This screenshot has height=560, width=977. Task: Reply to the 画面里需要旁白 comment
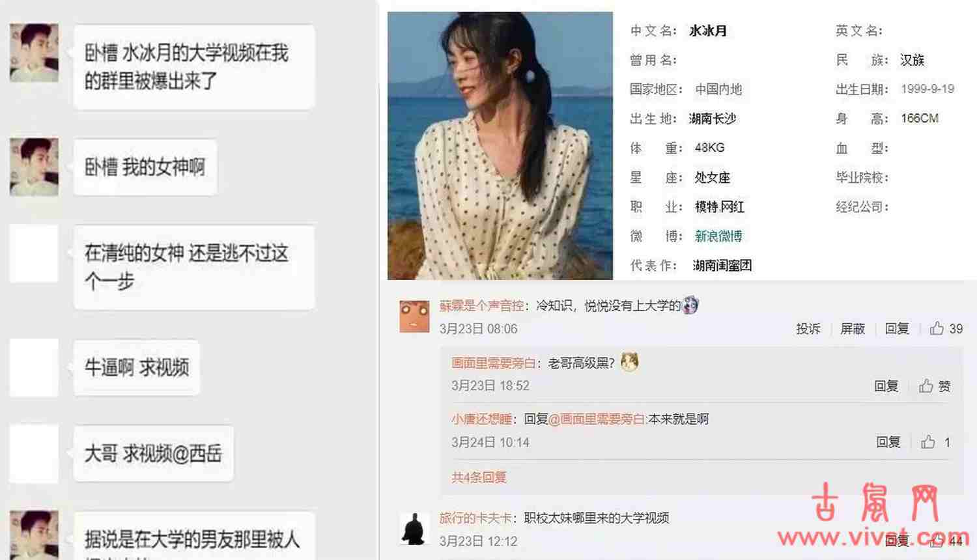886,386
